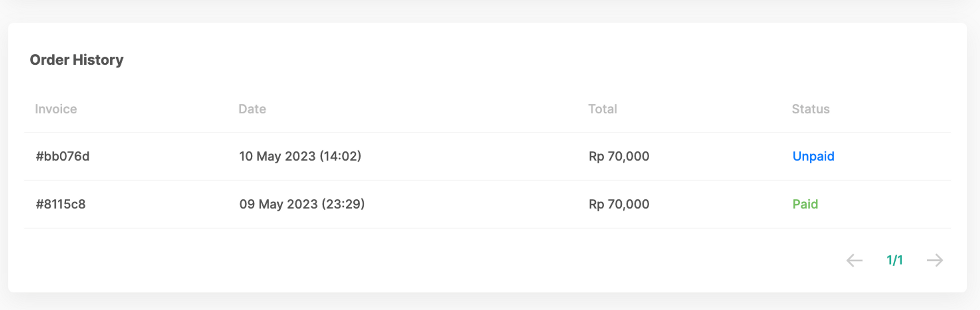Click the green Paid status
This screenshot has width=980, height=310.
[805, 204]
